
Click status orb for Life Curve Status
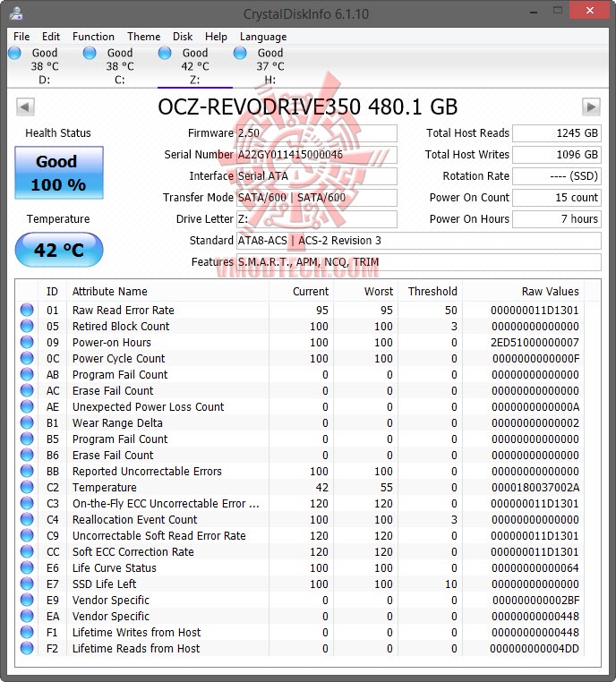27,567
